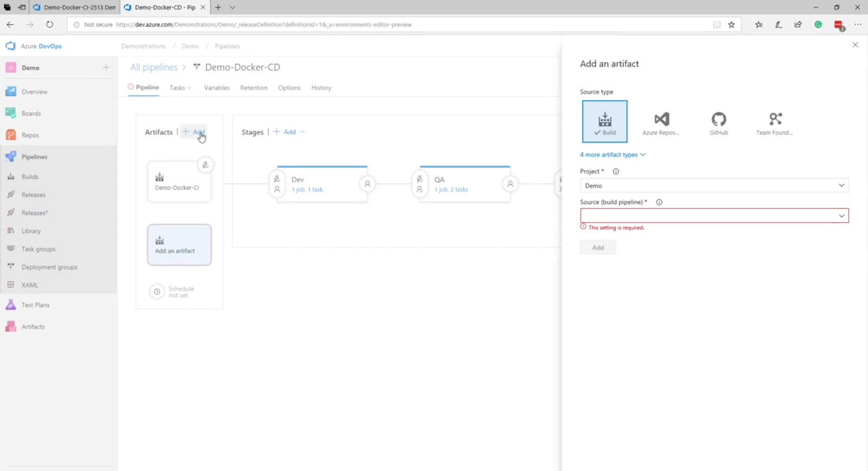
Task: Open the browser favorites hub icon
Action: [x=758, y=24]
